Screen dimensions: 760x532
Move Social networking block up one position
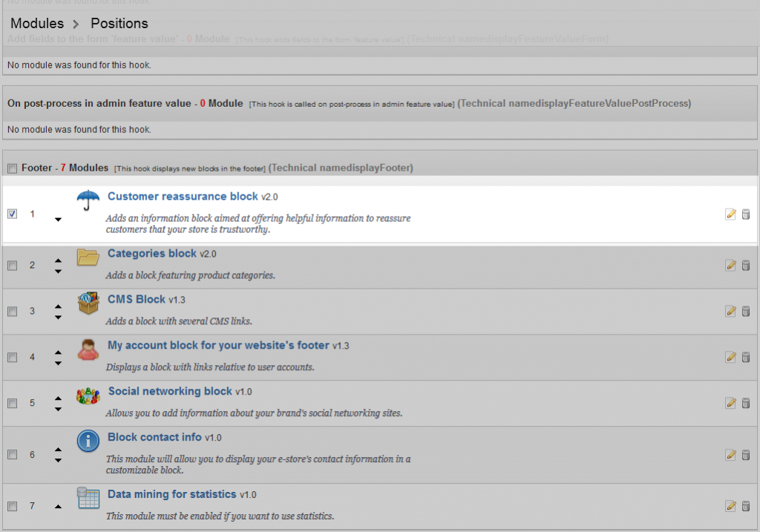point(58,398)
